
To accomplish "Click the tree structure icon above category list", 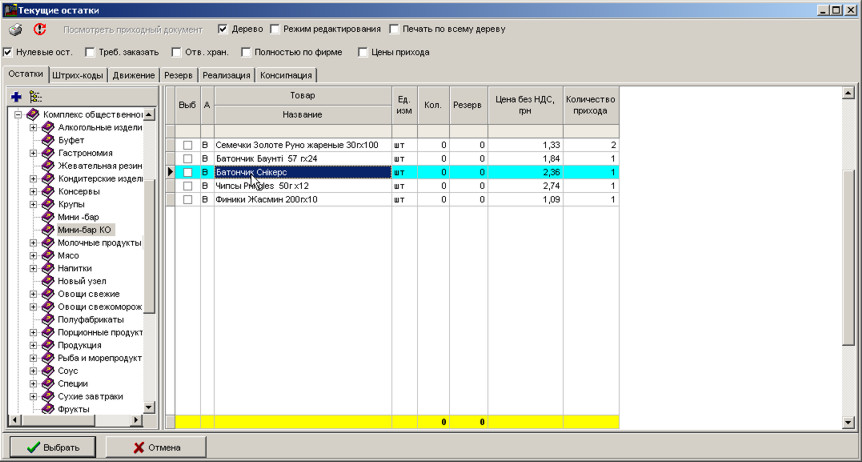I will pos(36,97).
